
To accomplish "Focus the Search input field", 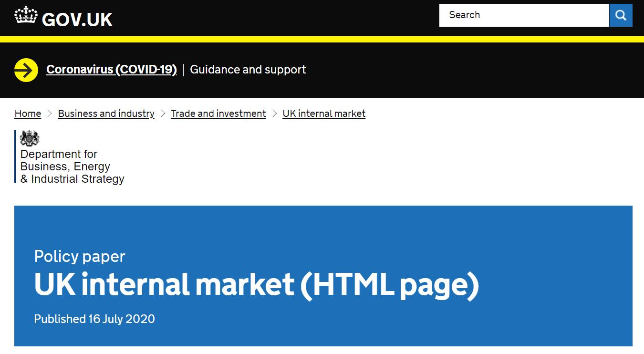I will click(x=524, y=15).
